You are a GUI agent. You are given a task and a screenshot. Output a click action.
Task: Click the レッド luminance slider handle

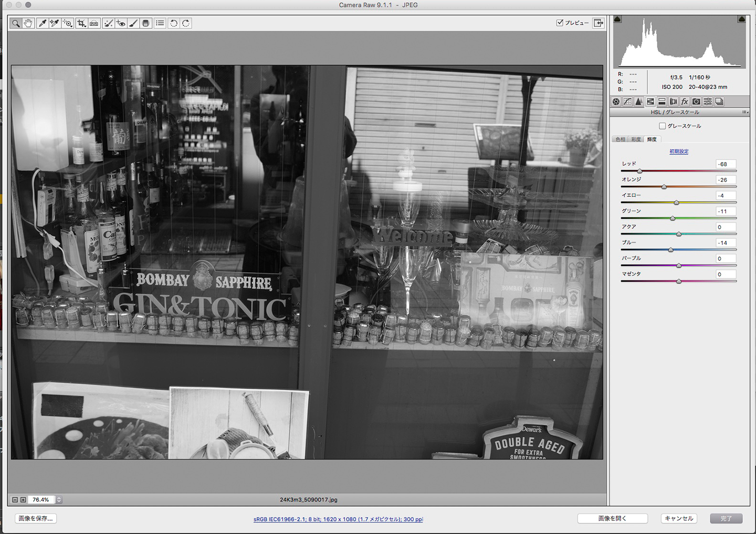639,171
